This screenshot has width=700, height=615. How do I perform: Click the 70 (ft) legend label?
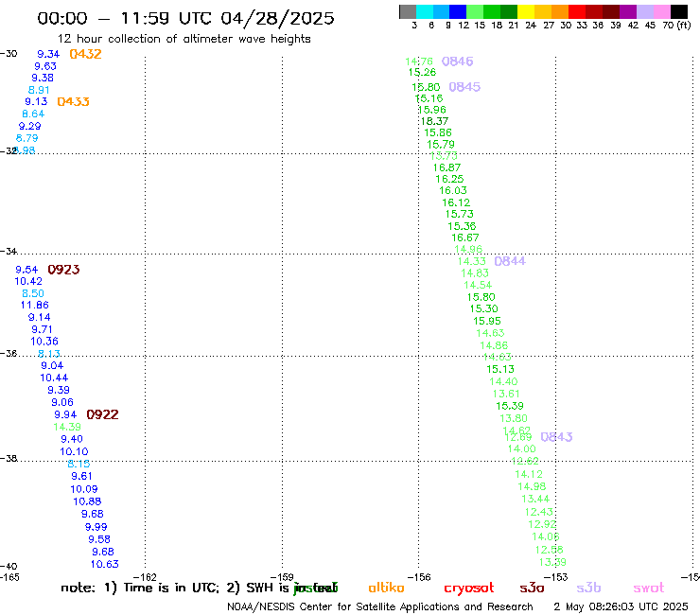pyautogui.click(x=676, y=26)
